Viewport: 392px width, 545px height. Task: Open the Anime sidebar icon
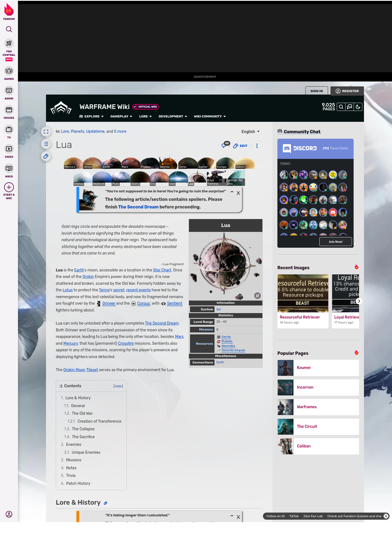pyautogui.click(x=9, y=90)
